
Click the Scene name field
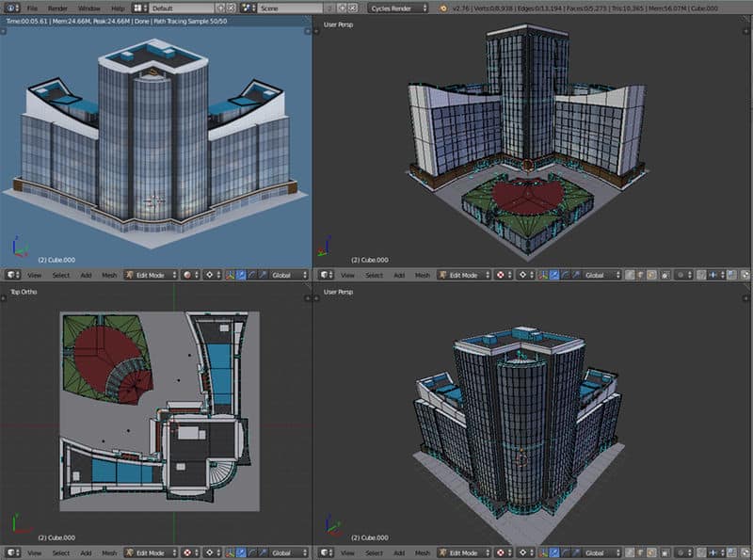tap(289, 8)
